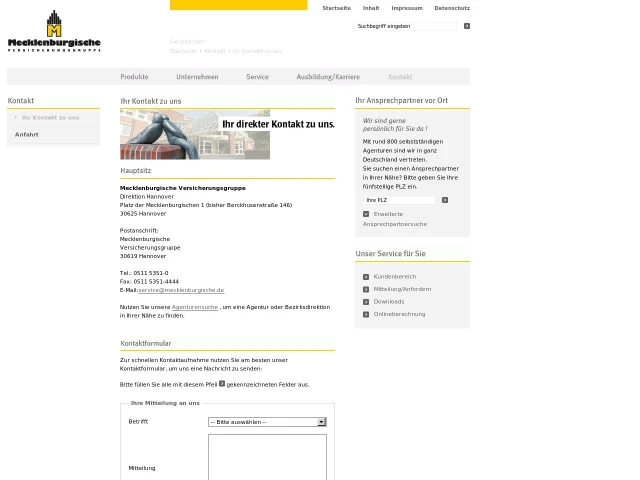Open Ausbildung/Karriere in the navigation bar
This screenshot has width=640, height=480.
tap(327, 77)
